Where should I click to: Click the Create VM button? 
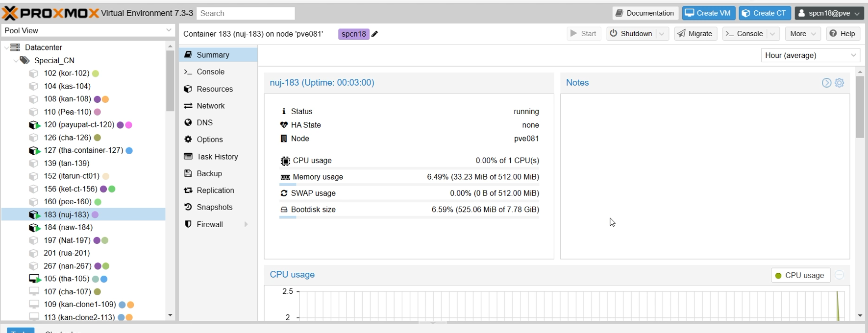[x=709, y=13]
